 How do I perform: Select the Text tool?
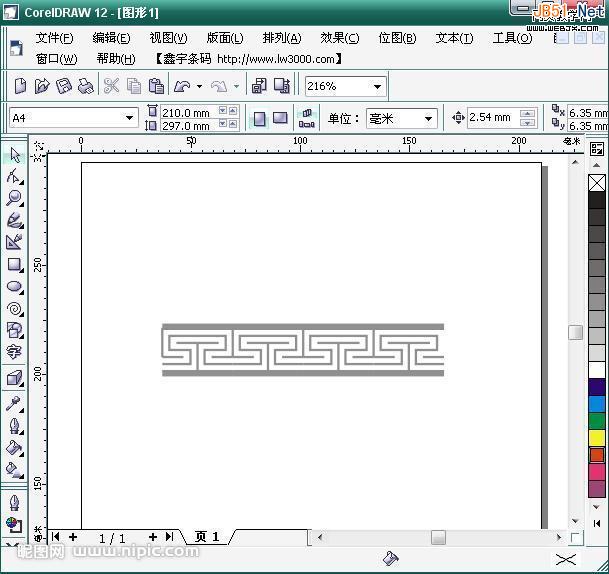pos(15,352)
